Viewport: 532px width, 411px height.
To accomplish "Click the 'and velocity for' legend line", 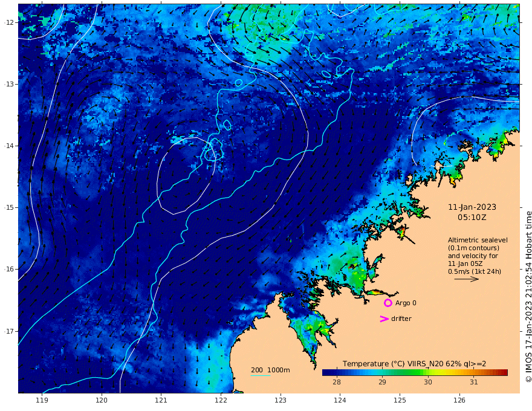I will (473, 256).
